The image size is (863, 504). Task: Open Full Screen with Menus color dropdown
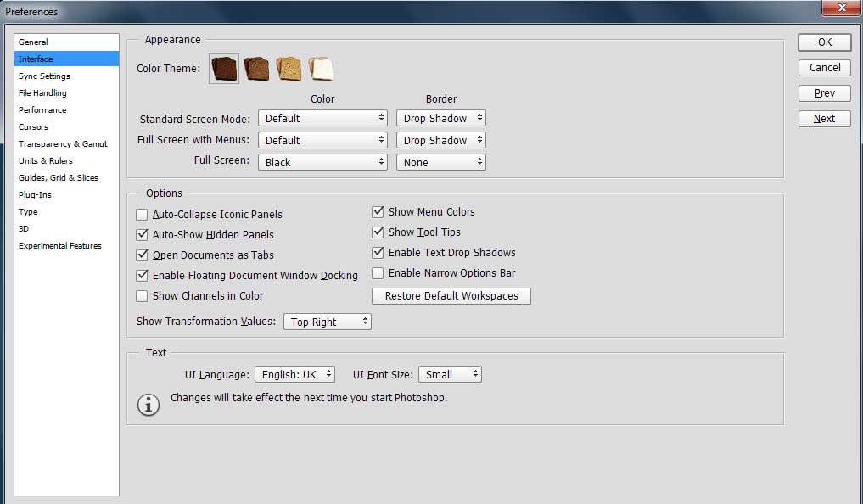[322, 140]
